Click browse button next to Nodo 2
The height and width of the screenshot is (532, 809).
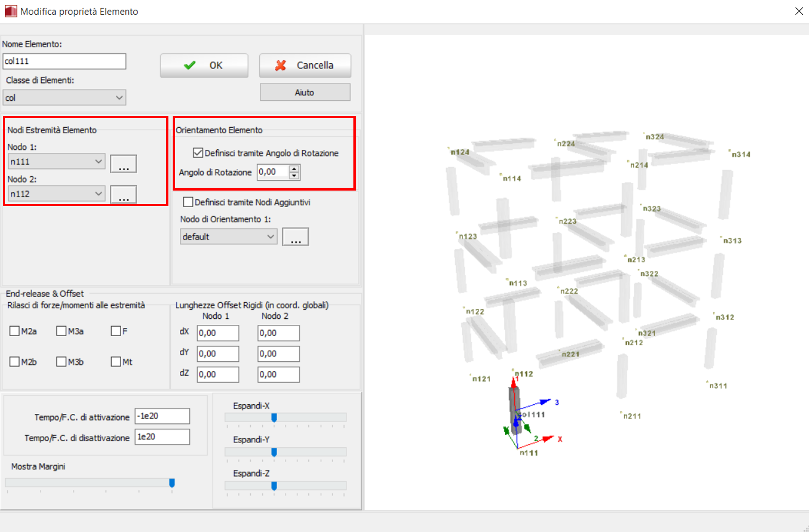click(123, 194)
